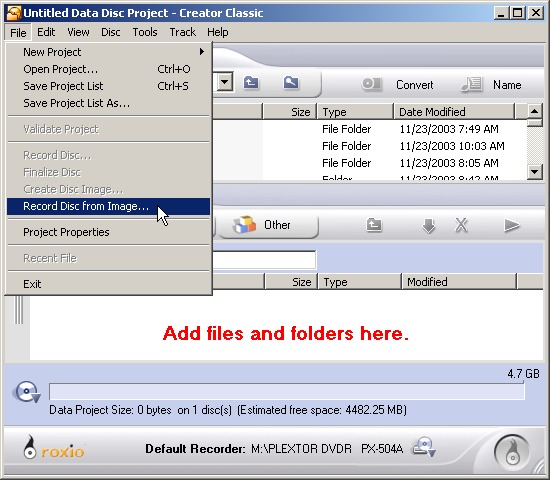This screenshot has height=480, width=550.
Task: Choose Project Properties from File menu
Action: (x=108, y=232)
